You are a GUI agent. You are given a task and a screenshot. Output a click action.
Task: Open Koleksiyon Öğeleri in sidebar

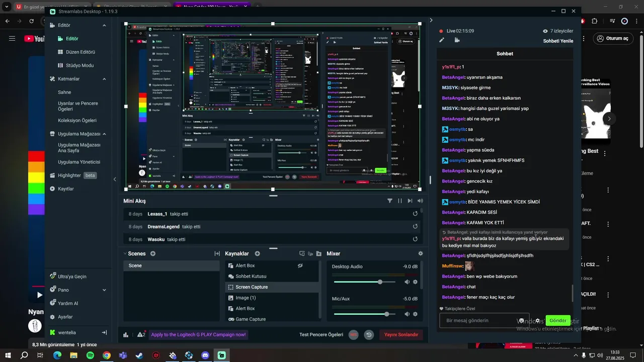(x=77, y=121)
